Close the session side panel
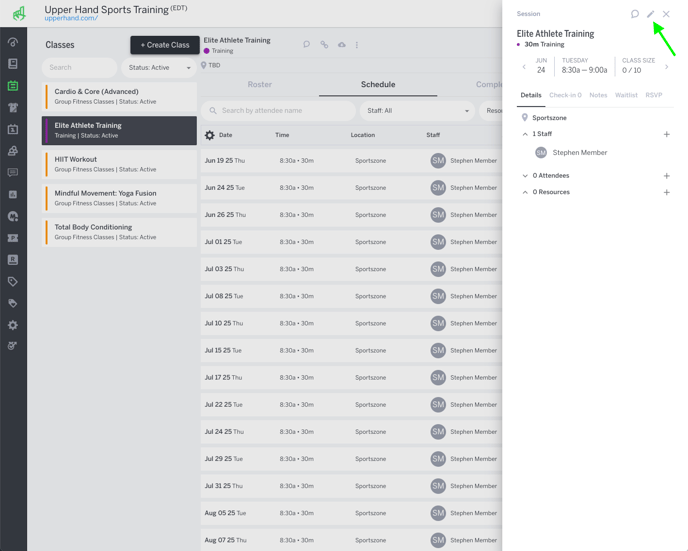Image resolution: width=688 pixels, height=551 pixels. 666,14
